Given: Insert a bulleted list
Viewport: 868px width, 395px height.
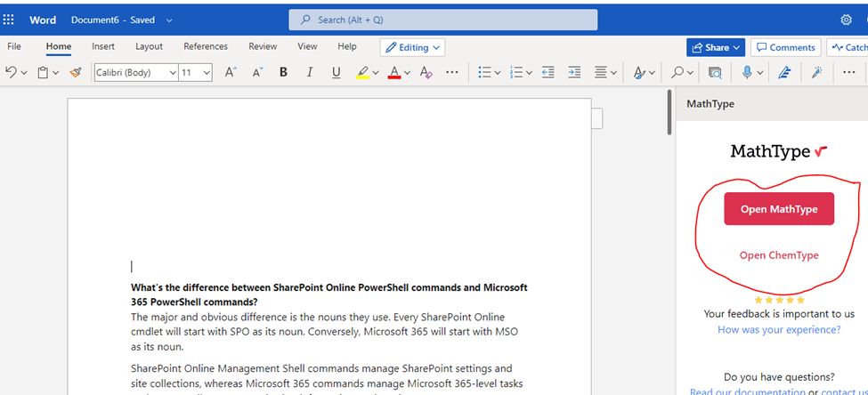Looking at the screenshot, I should pyautogui.click(x=484, y=72).
